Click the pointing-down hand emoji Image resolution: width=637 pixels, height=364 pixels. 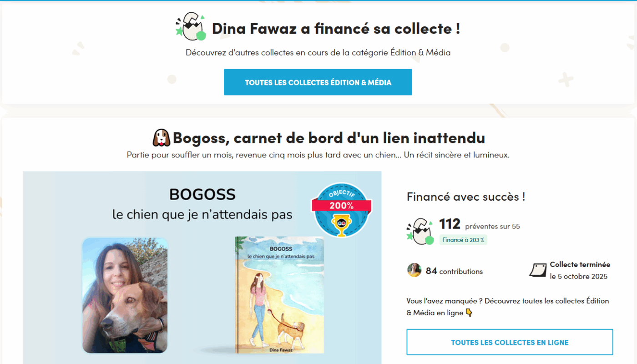469,313
